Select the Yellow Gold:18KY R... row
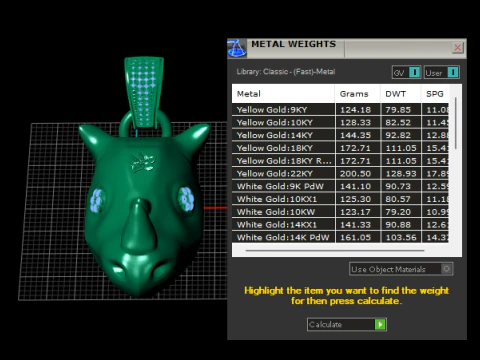 coord(340,161)
